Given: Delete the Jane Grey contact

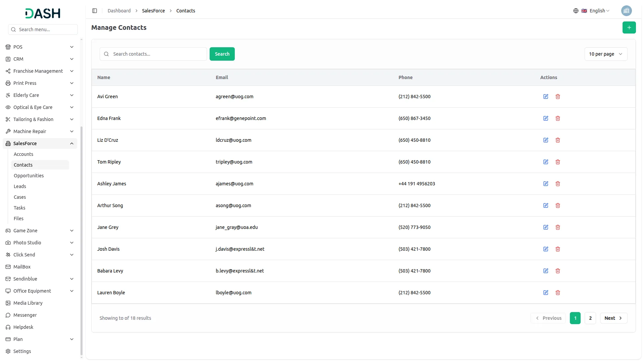Looking at the screenshot, I should (x=558, y=227).
